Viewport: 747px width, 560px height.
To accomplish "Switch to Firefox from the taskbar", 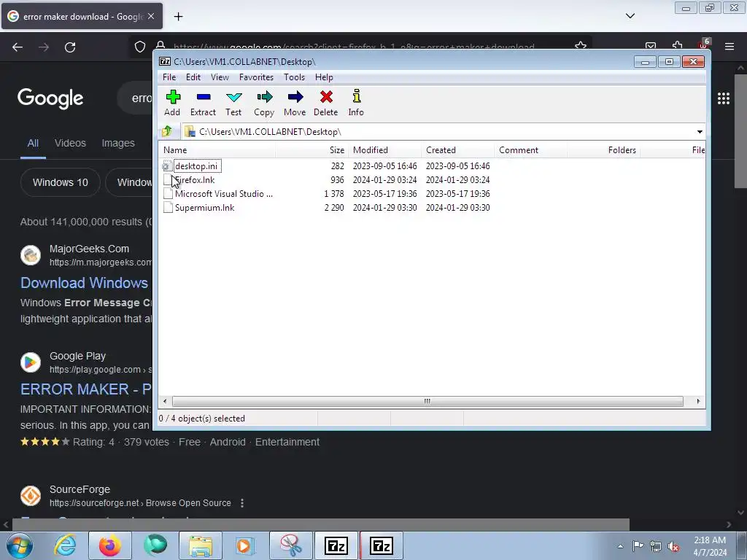I will [110, 545].
